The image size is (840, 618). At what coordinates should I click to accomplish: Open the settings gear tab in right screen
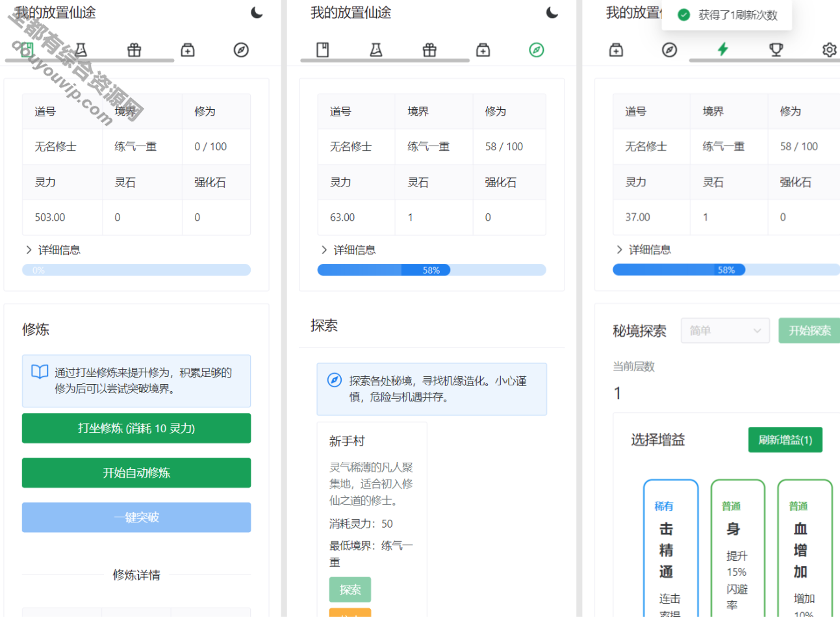pos(830,49)
